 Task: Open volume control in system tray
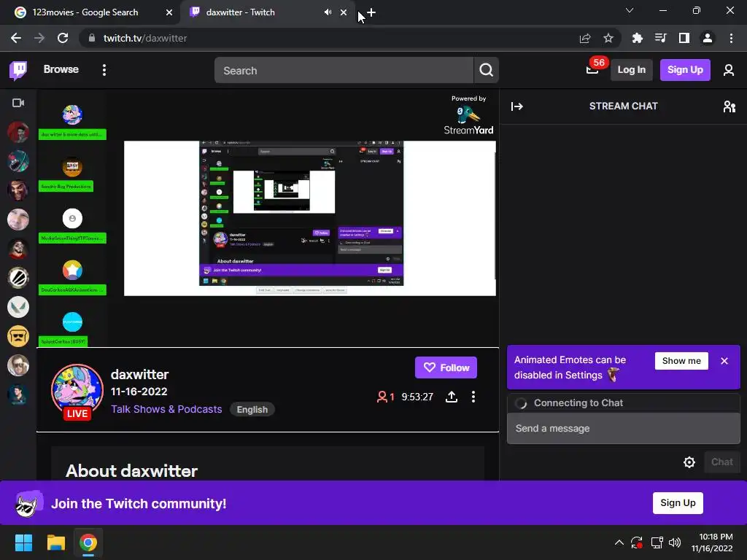point(675,542)
